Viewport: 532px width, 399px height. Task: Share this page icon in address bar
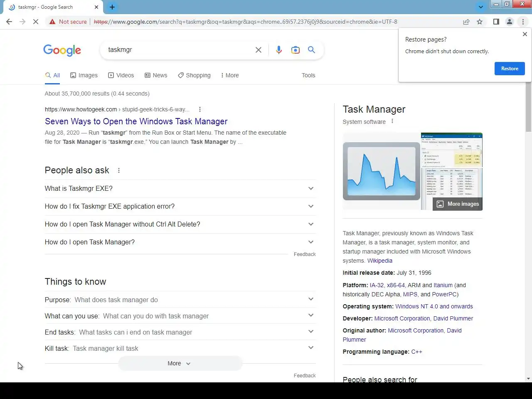tap(466, 22)
